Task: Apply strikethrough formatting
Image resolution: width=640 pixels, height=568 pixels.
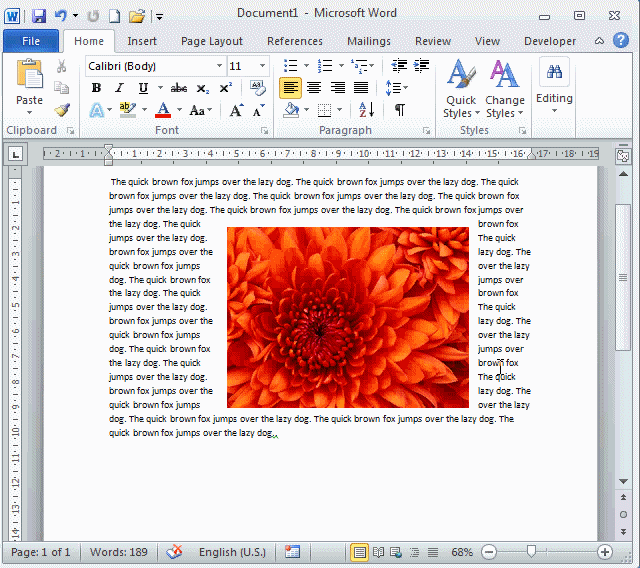Action: [x=179, y=88]
